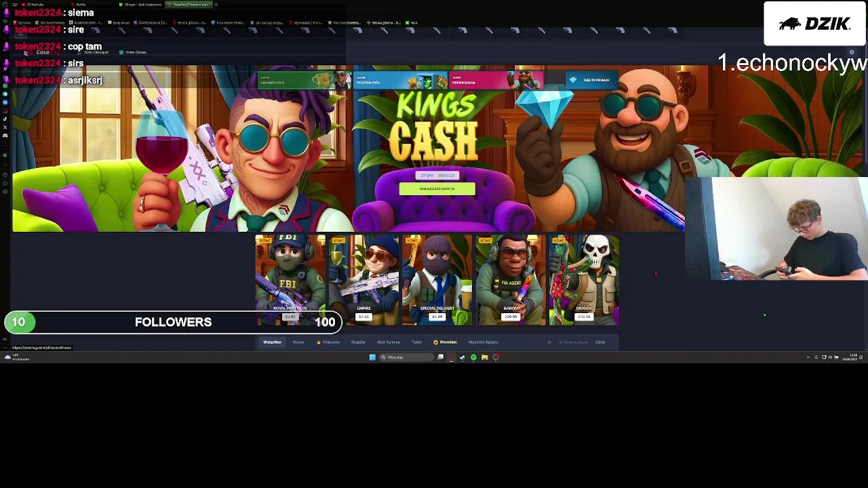
Task: Open the skull-masked case card
Action: [584, 280]
